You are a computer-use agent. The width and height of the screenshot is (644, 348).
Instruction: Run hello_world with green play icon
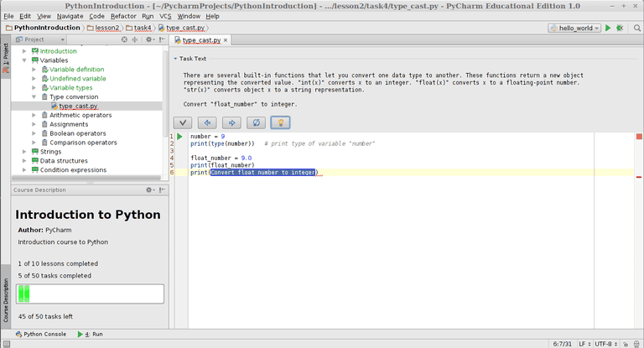(x=608, y=28)
